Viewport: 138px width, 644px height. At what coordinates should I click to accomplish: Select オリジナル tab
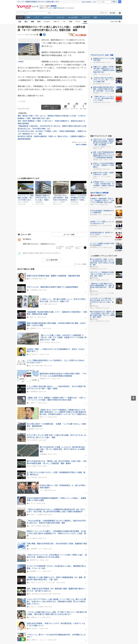(x=60, y=17)
